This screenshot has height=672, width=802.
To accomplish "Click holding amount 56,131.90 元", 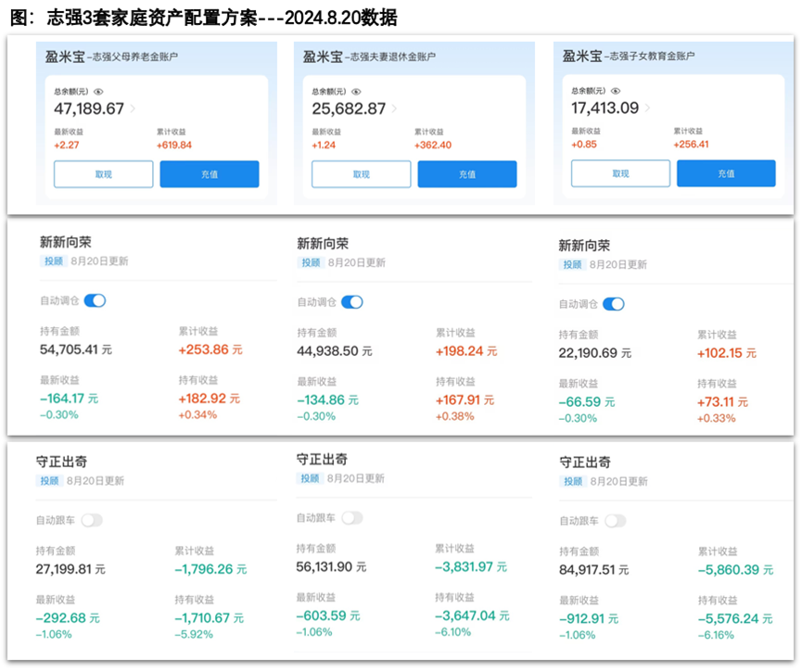I will coord(331,567).
